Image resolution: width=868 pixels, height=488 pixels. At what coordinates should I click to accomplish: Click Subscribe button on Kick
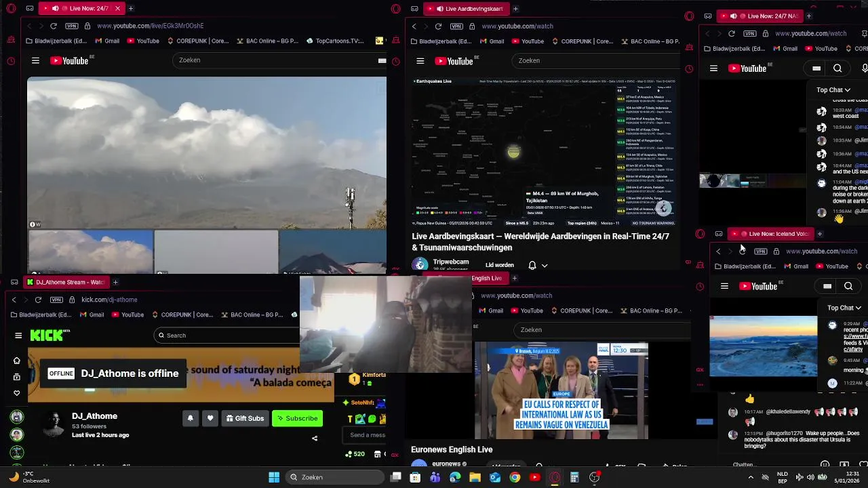[297, 418]
